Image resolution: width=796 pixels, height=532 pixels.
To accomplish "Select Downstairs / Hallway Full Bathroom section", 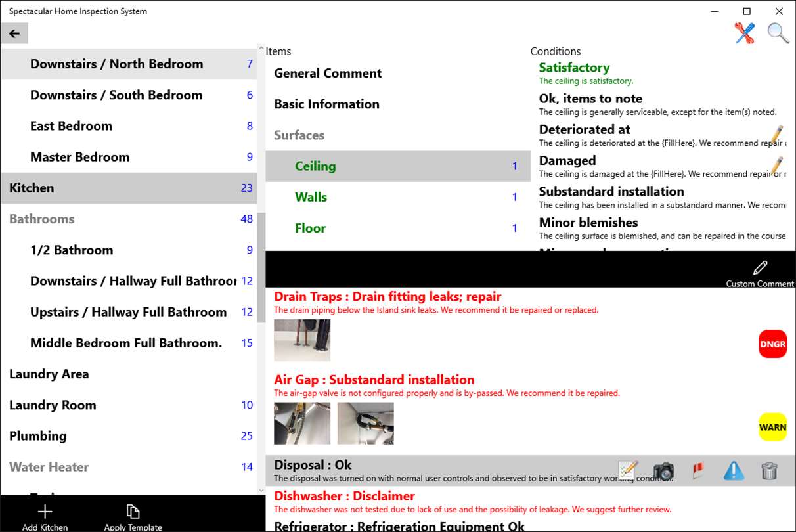I will (x=129, y=280).
